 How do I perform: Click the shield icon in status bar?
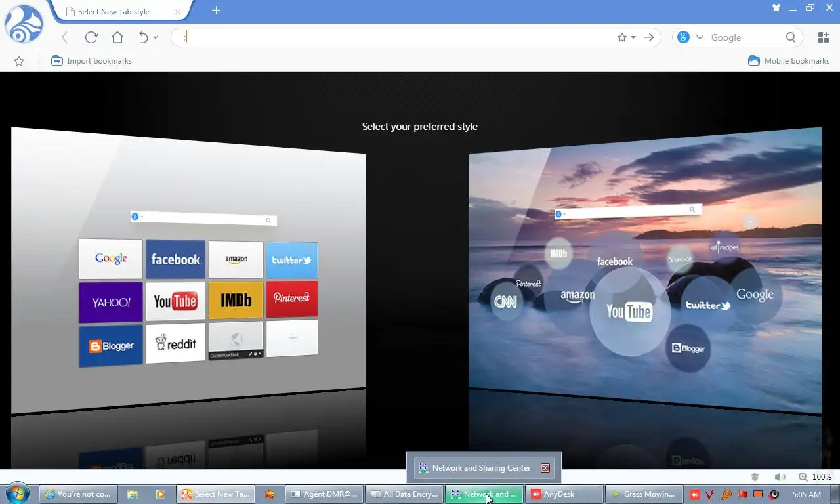pos(755,477)
